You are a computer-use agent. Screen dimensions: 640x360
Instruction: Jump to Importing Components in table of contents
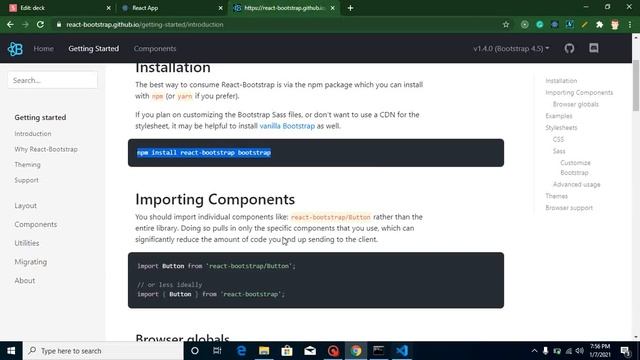[579, 93]
